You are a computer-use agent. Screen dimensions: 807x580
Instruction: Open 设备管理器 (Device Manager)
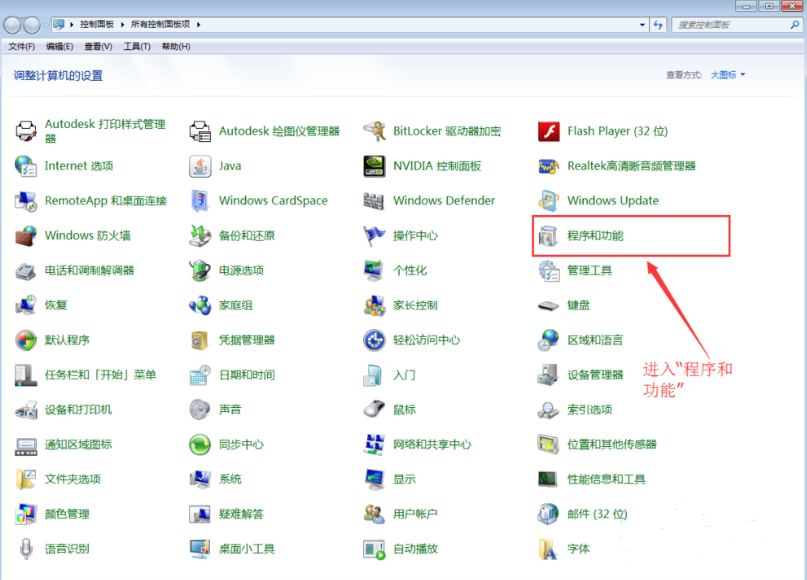595,375
